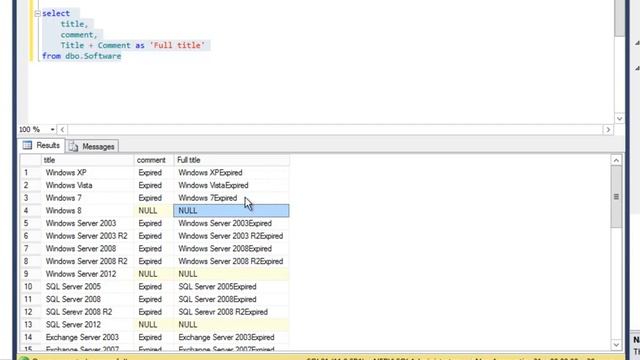The height and width of the screenshot is (360, 640).
Task: Select the 'Full title' column header
Action: 232,160
